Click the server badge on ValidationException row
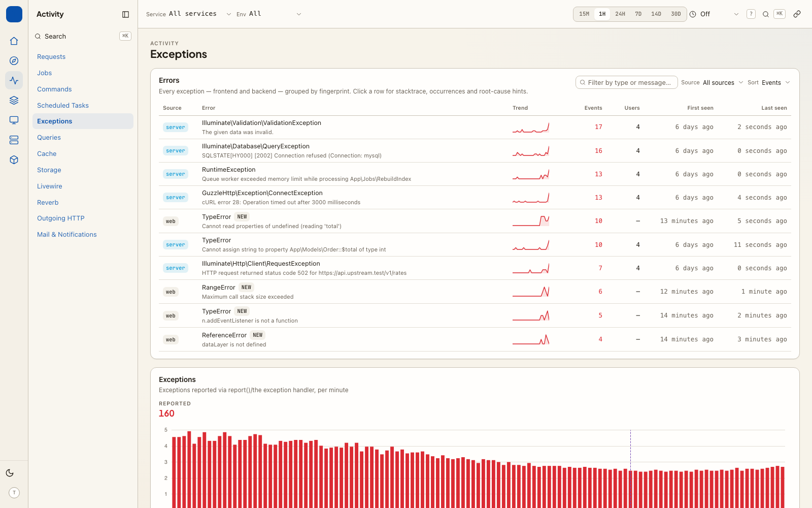The image size is (812, 508). coord(176,128)
